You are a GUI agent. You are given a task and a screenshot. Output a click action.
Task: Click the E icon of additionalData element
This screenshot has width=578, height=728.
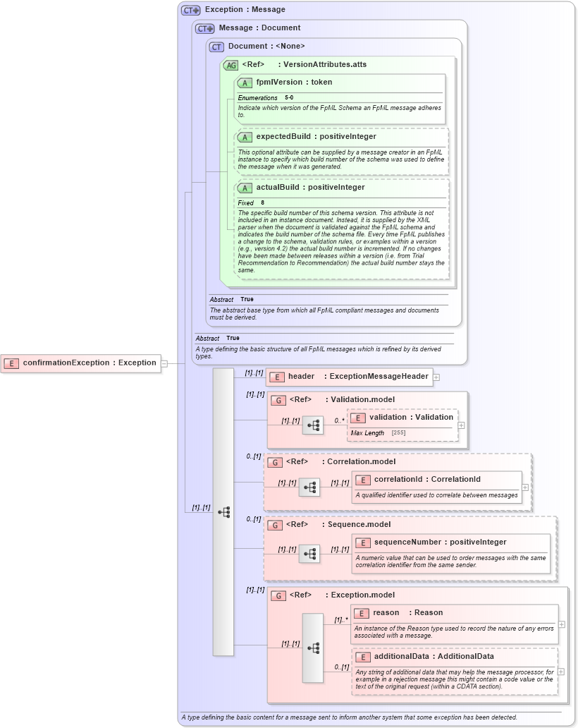[x=363, y=657]
